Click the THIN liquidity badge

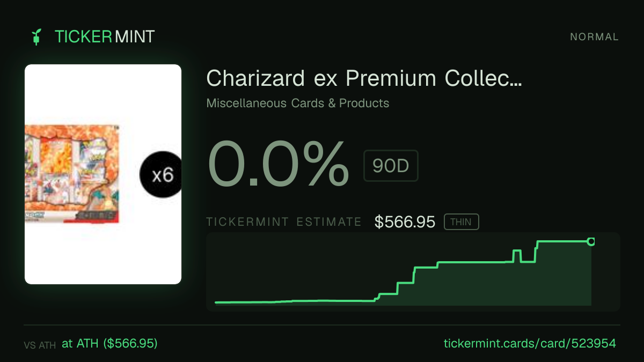click(x=462, y=222)
